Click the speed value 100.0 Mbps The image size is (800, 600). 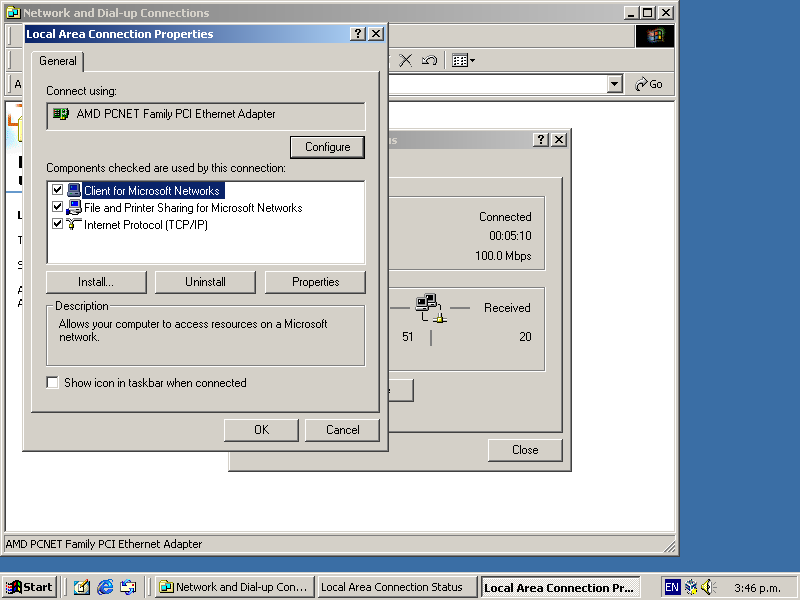click(x=503, y=256)
